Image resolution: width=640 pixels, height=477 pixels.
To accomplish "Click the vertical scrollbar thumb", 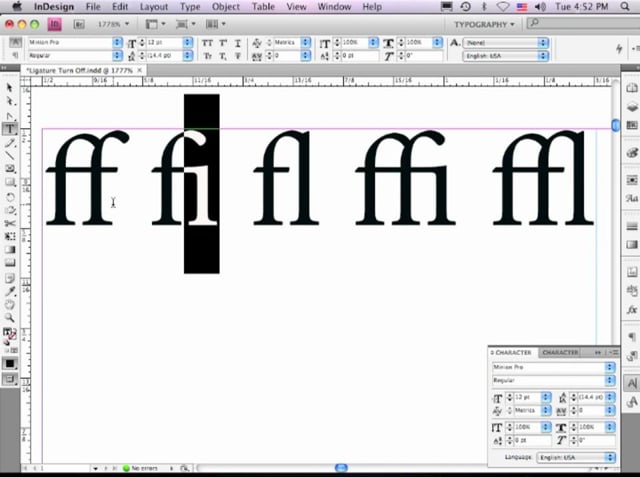I will click(x=616, y=125).
